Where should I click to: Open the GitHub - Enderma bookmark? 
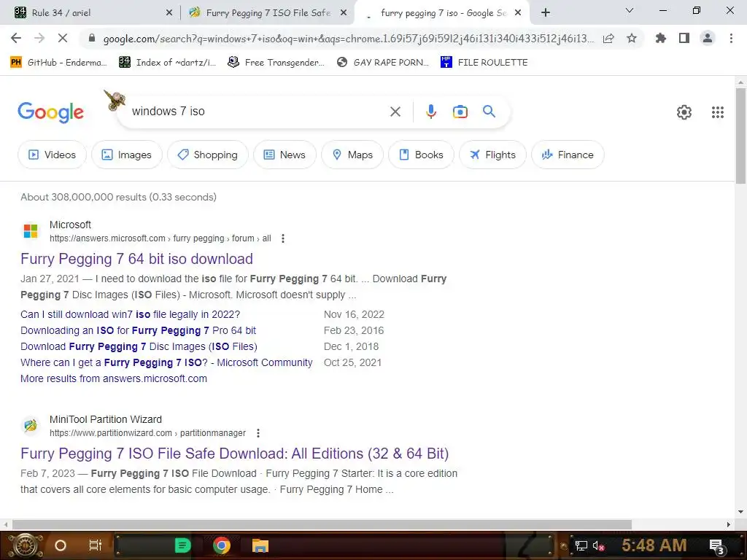coord(58,63)
